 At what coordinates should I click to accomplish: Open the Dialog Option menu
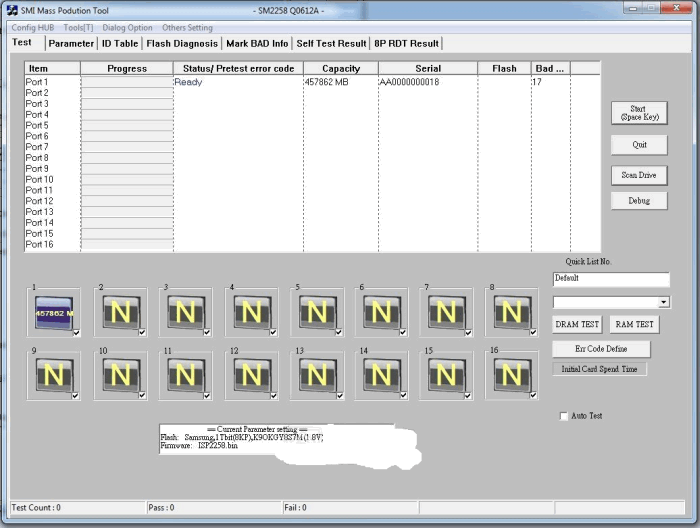point(127,28)
